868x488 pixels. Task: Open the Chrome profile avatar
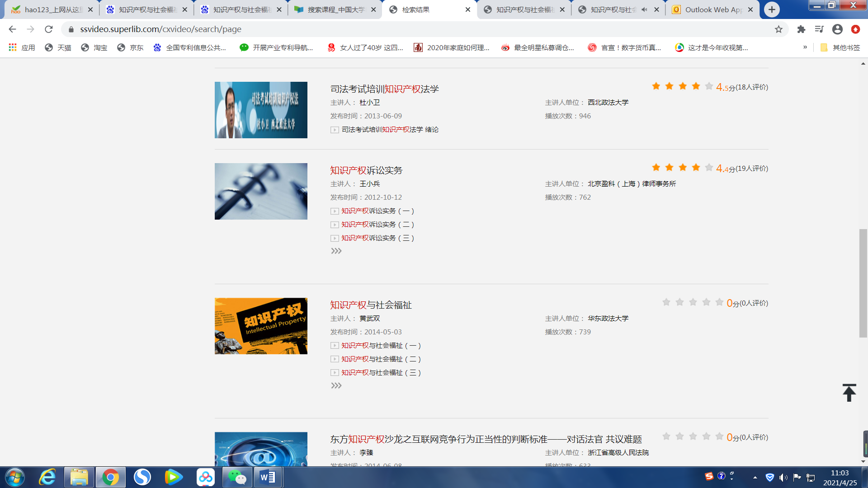coord(837,29)
